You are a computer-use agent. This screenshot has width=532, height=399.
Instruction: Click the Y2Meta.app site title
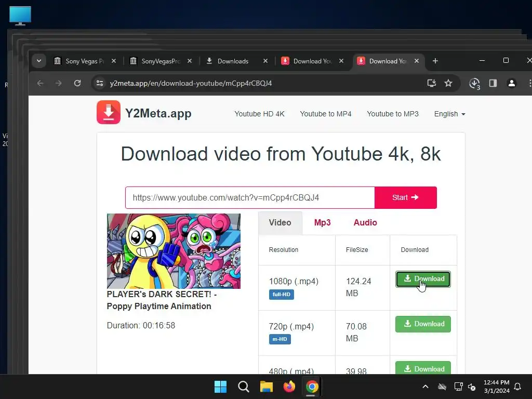158,113
